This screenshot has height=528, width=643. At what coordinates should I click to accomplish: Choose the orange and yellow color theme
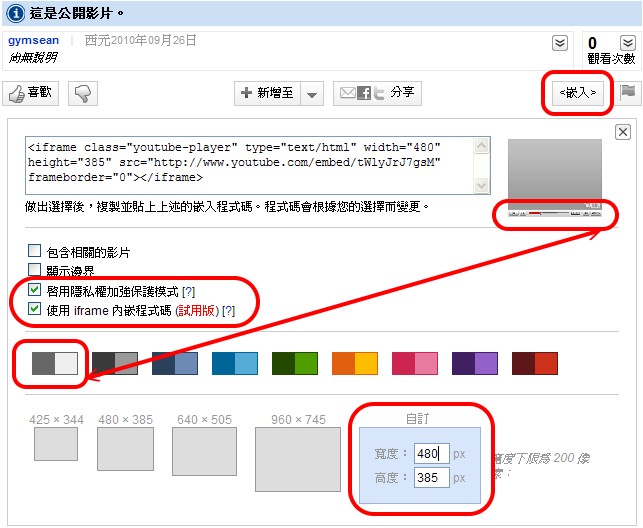(354, 363)
